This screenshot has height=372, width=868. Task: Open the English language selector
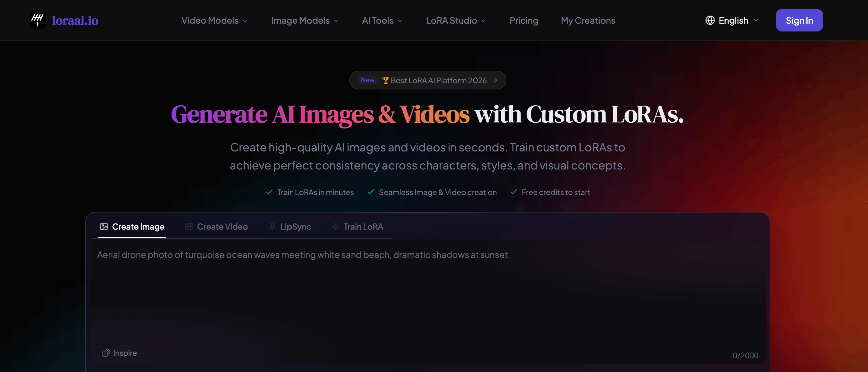pyautogui.click(x=732, y=21)
